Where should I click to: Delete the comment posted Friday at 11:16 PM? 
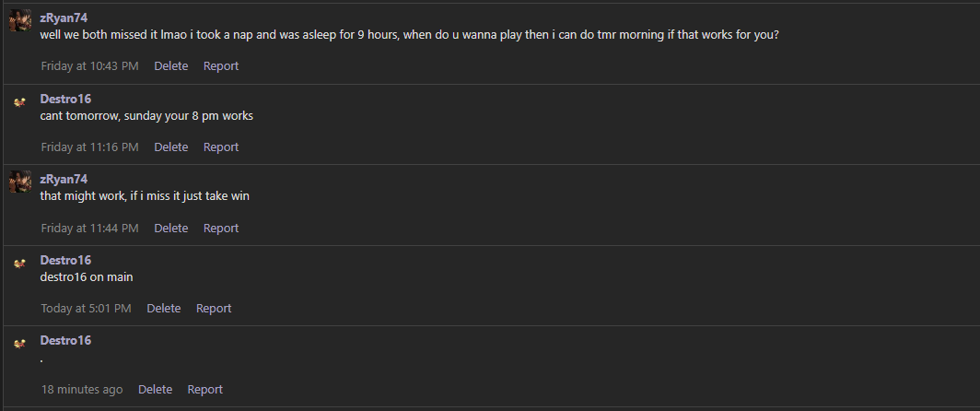(170, 147)
